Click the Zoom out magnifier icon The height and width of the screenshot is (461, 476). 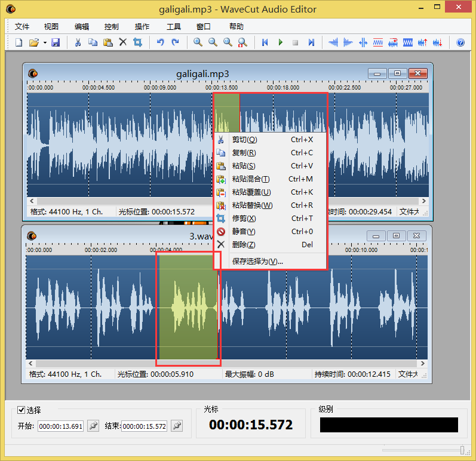pyautogui.click(x=213, y=42)
